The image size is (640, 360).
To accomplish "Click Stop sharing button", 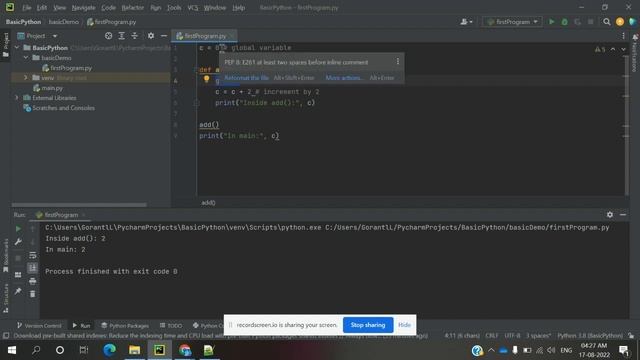I will pyautogui.click(x=368, y=325).
